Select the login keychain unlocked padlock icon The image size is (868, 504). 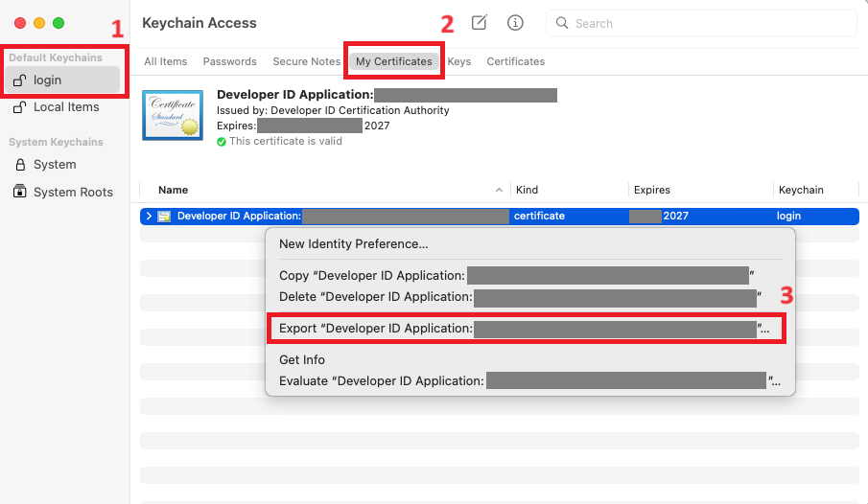19,80
